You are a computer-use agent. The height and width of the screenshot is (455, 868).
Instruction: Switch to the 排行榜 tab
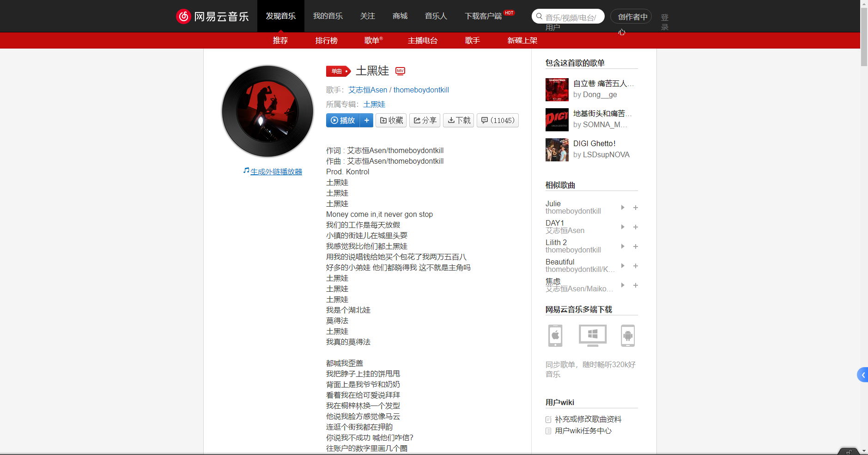[327, 41]
